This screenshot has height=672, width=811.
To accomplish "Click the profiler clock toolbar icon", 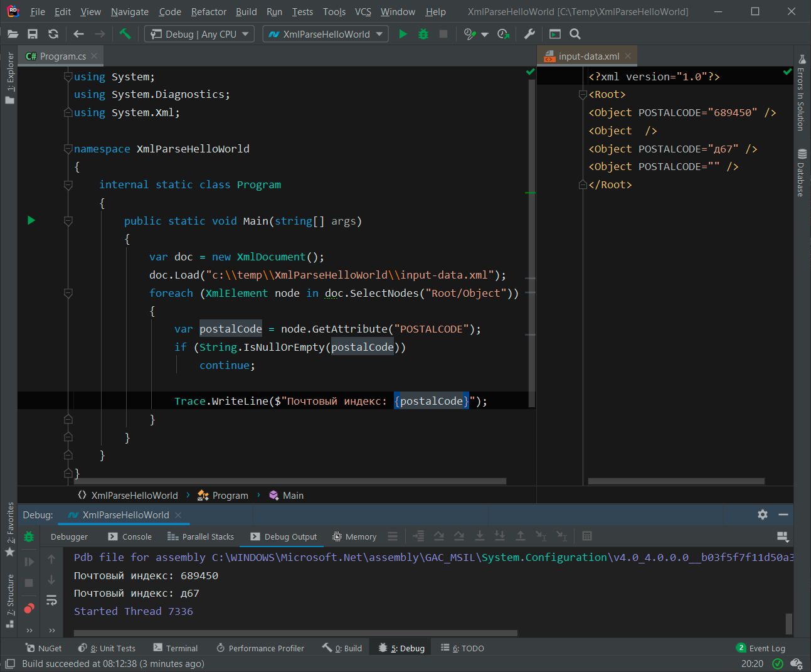I will (503, 34).
